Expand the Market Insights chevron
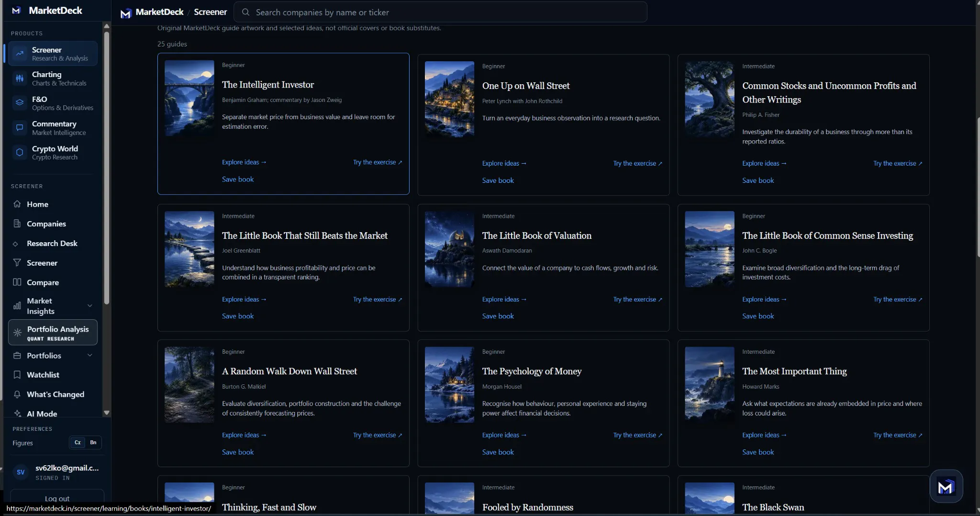The image size is (980, 516). point(89,306)
